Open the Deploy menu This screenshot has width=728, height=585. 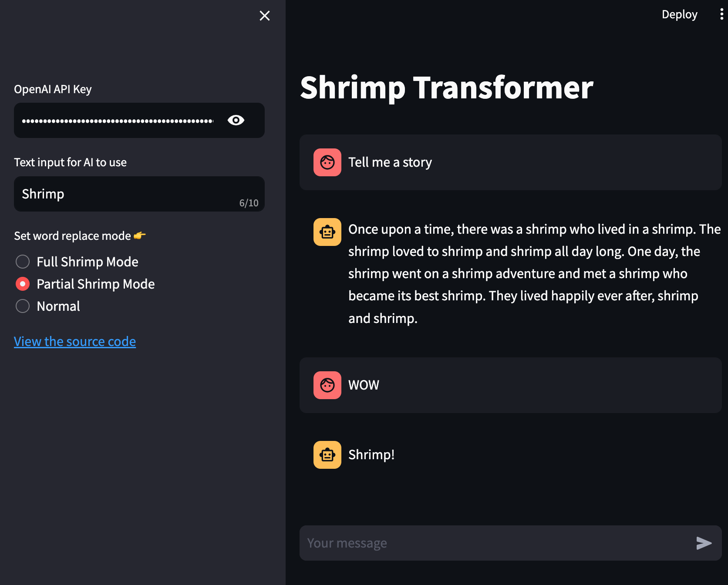(x=679, y=14)
